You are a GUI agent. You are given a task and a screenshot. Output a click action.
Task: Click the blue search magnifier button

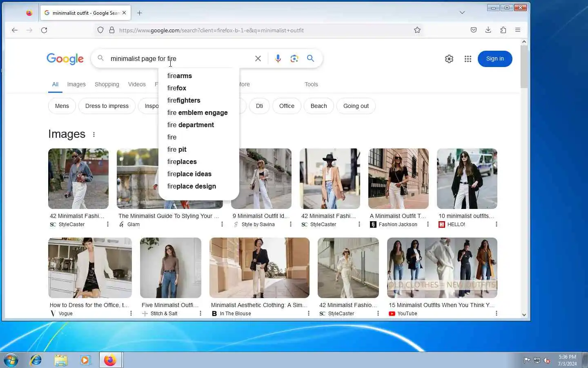[311, 58]
